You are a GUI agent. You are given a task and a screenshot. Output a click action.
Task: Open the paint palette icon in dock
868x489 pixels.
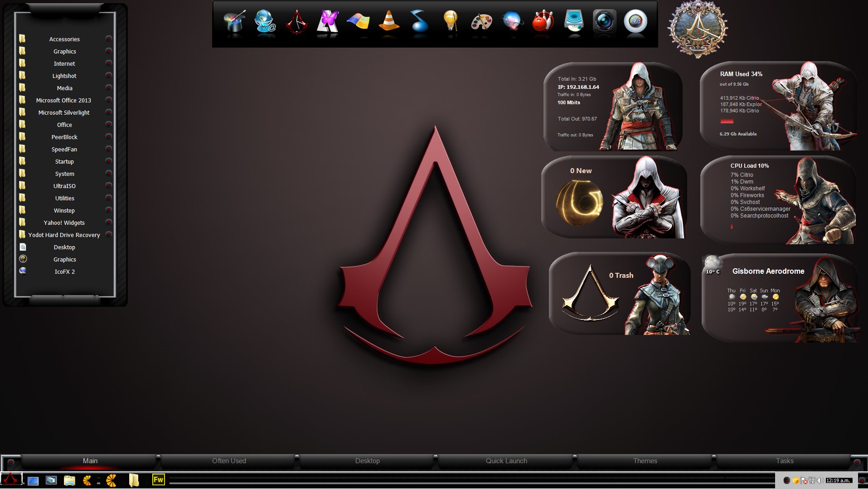coord(481,21)
